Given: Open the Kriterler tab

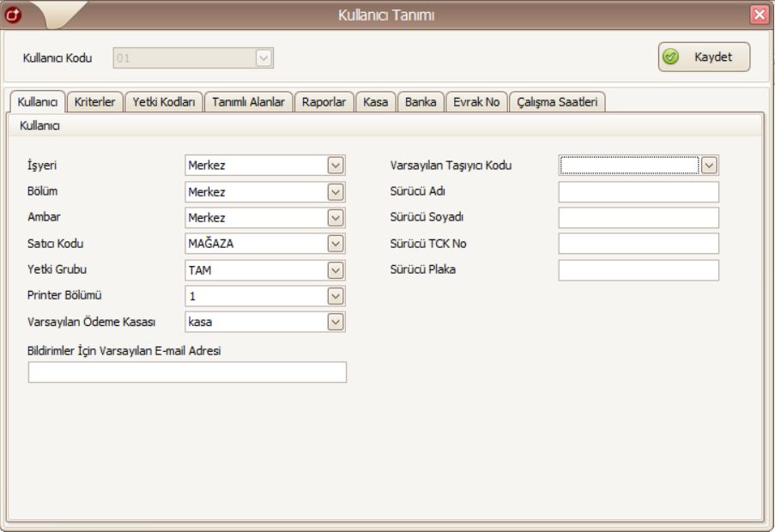Looking at the screenshot, I should tap(95, 102).
